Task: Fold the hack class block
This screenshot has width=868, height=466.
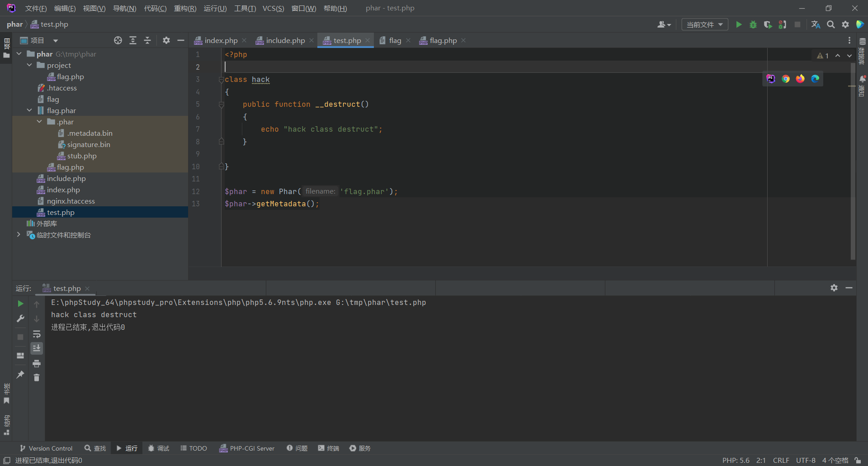Action: tap(222, 80)
